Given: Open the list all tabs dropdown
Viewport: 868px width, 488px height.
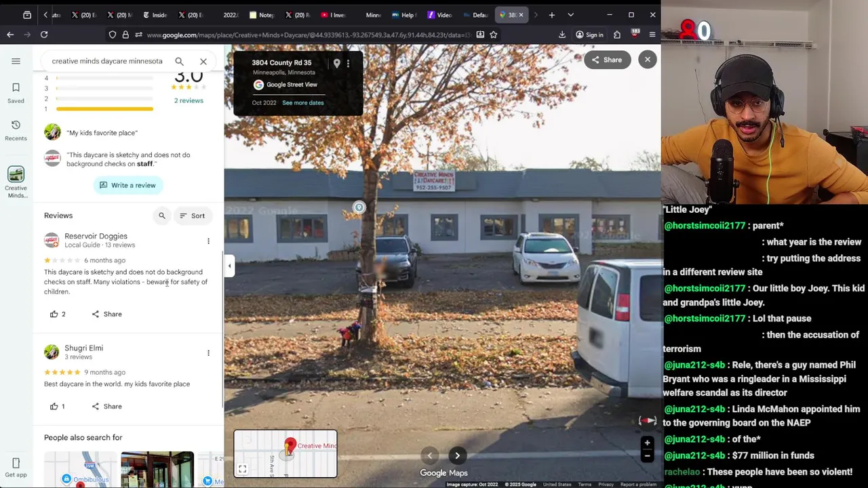Looking at the screenshot, I should pyautogui.click(x=570, y=15).
